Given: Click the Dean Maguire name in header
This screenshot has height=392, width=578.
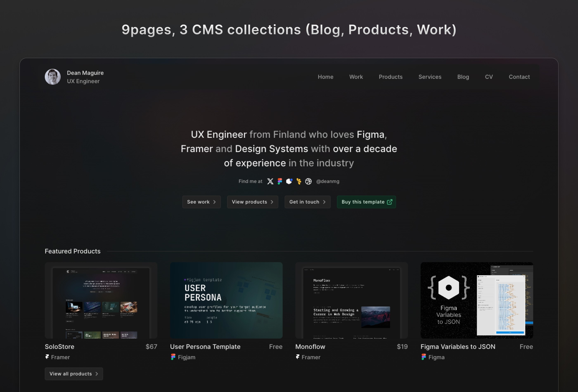Looking at the screenshot, I should tap(85, 73).
